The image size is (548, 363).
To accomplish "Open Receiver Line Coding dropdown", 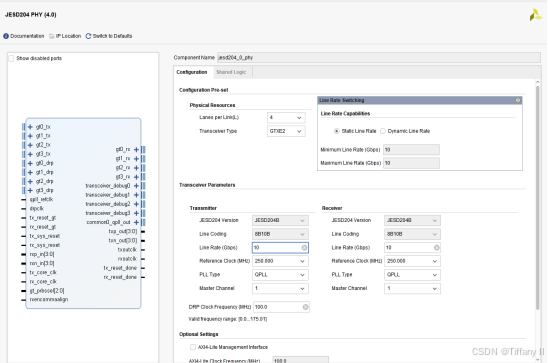I will [412, 234].
